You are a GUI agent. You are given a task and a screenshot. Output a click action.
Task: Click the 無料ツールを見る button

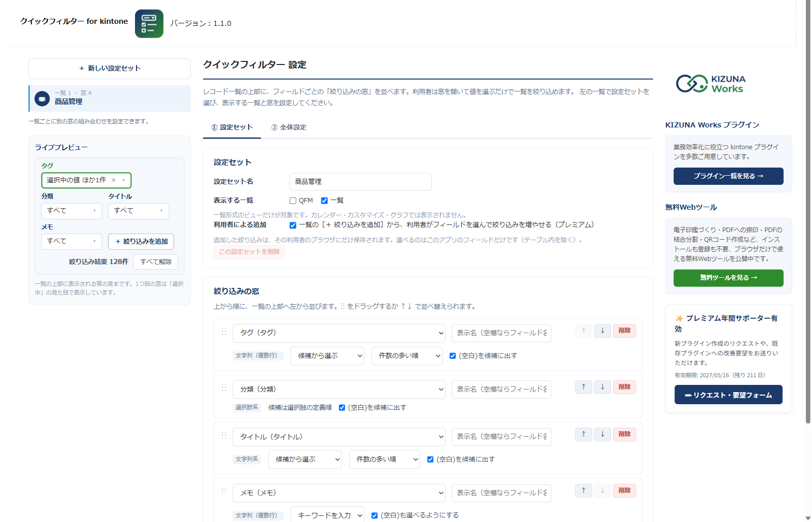(728, 278)
